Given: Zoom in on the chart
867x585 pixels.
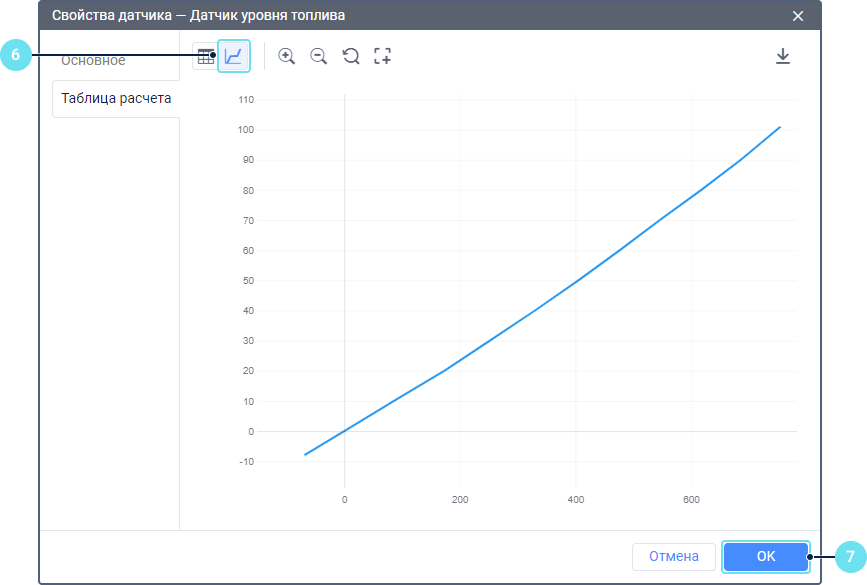Looking at the screenshot, I should (x=287, y=57).
